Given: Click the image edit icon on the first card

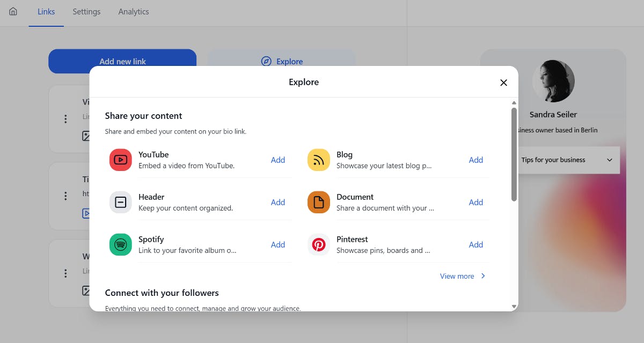Looking at the screenshot, I should [x=86, y=136].
